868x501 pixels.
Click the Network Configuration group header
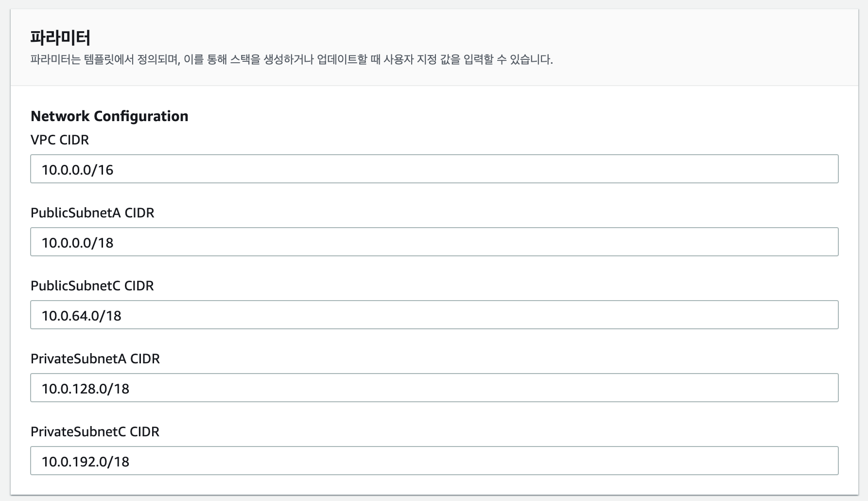click(x=109, y=116)
